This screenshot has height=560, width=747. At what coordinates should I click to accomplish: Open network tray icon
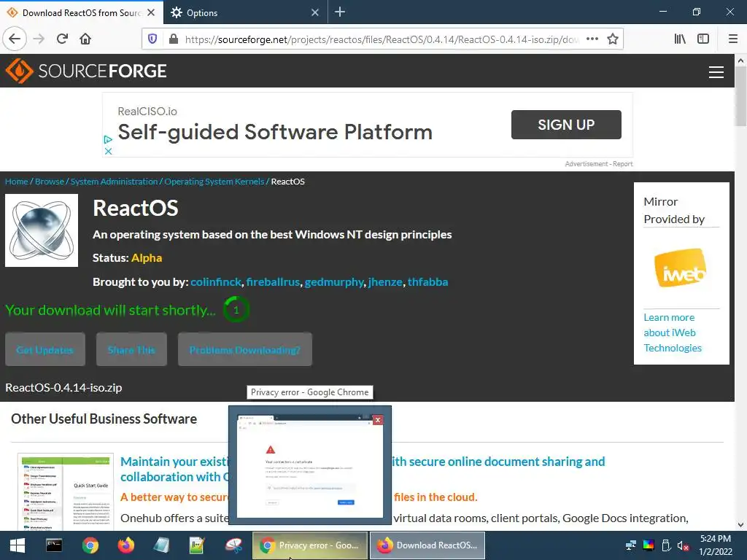click(631, 545)
